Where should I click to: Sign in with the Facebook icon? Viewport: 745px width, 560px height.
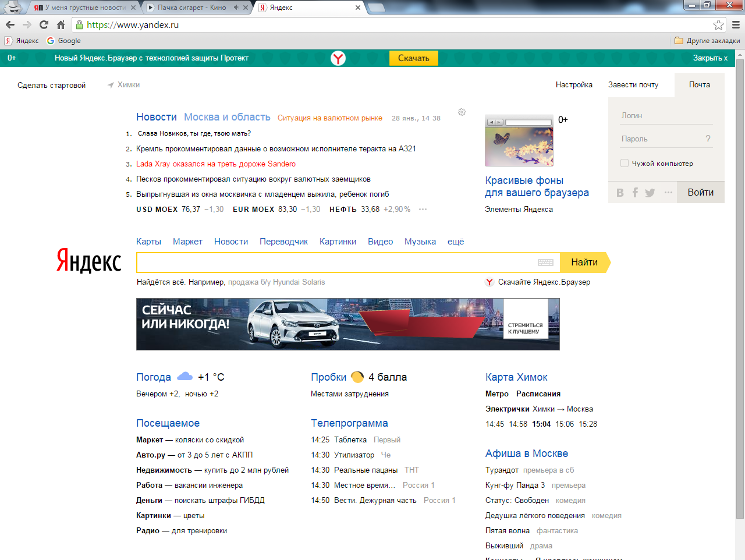click(635, 193)
